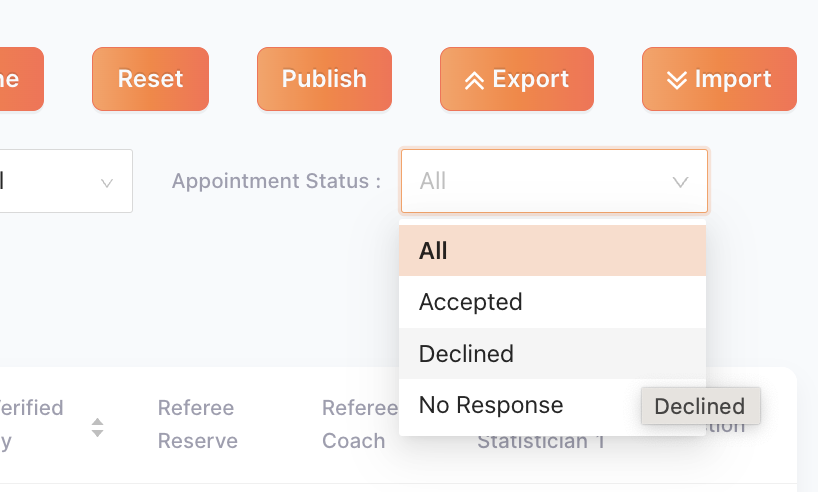Viewport: 818px width, 492px height.
Task: Sort by the Verified By column arrows
Action: pos(97,427)
